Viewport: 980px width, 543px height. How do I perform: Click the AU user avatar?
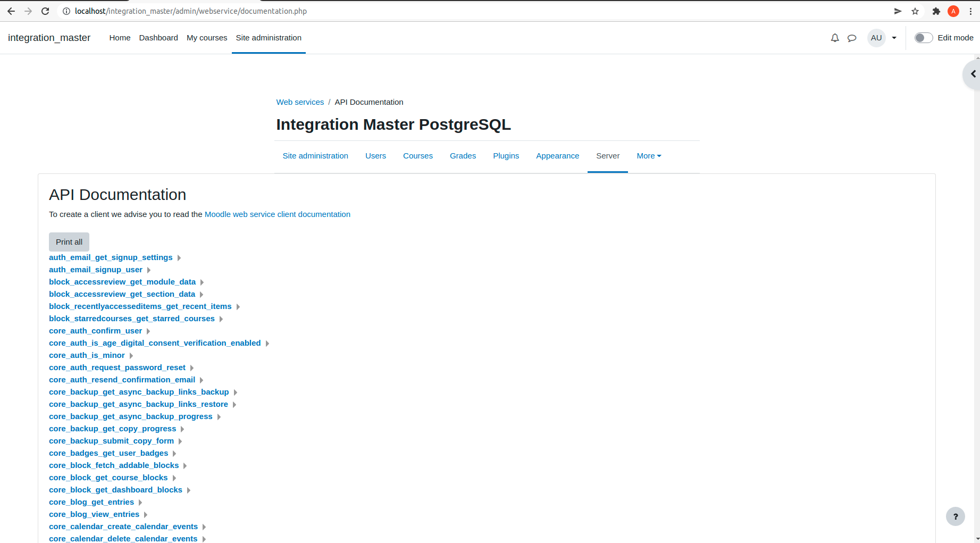click(876, 38)
